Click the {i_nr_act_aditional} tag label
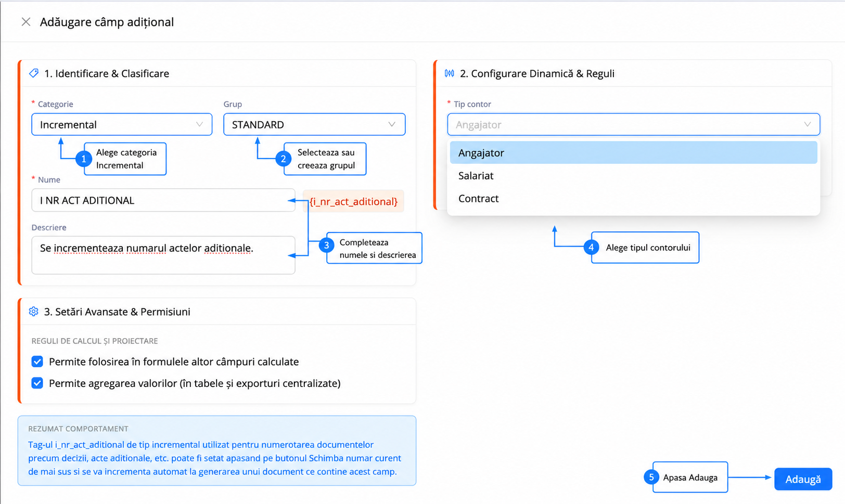Screen dimensions: 845x504 point(353,201)
